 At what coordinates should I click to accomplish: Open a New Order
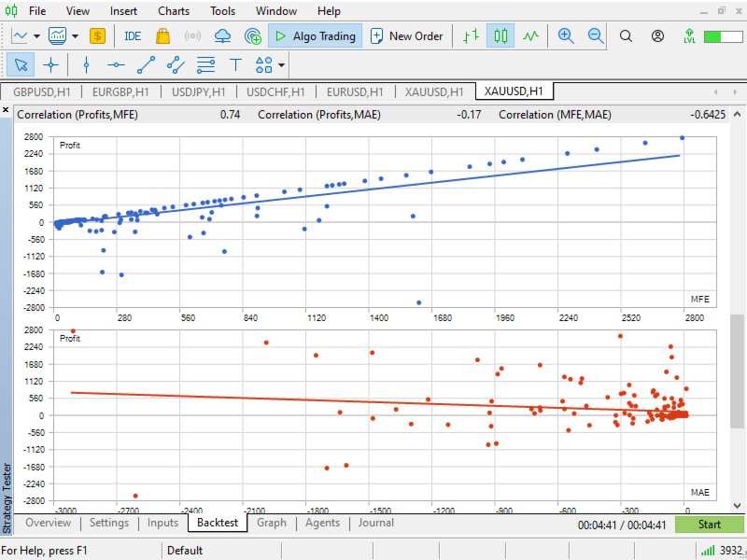(406, 36)
